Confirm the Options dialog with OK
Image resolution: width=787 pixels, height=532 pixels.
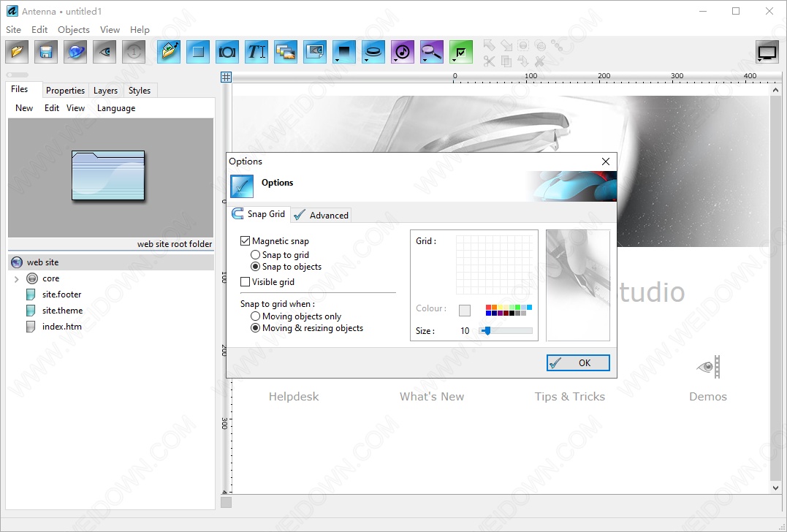click(x=578, y=363)
